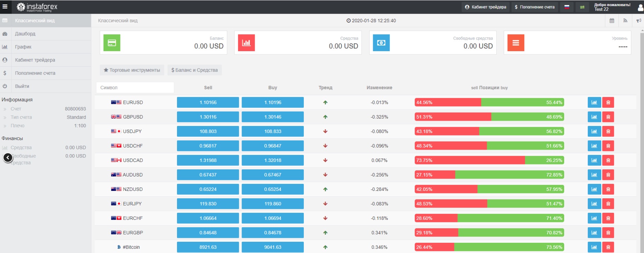This screenshot has height=253, width=644.
Task: Click the InstaForex logo
Action: click(x=37, y=7)
